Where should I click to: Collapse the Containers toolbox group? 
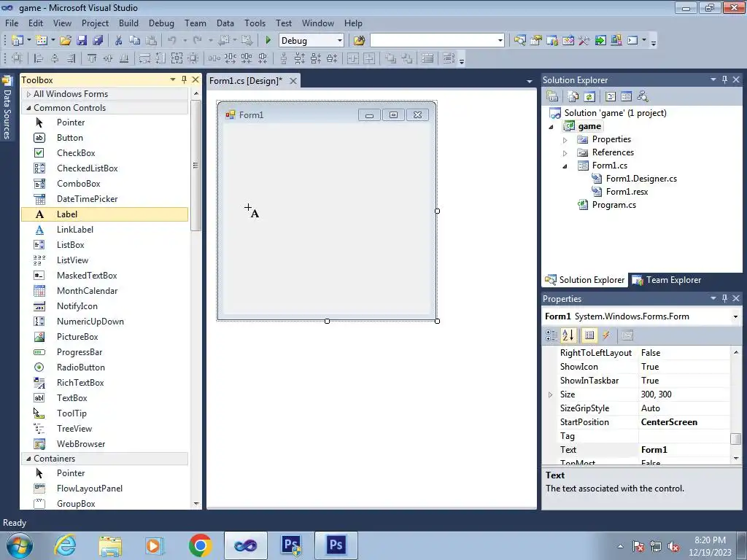[x=28, y=459]
